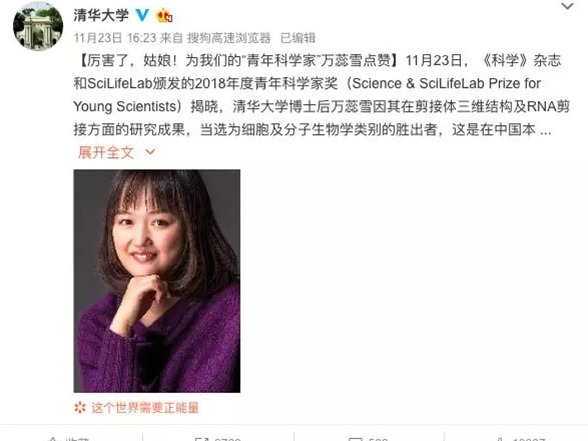Expand full text via 展开全文

click(x=106, y=153)
